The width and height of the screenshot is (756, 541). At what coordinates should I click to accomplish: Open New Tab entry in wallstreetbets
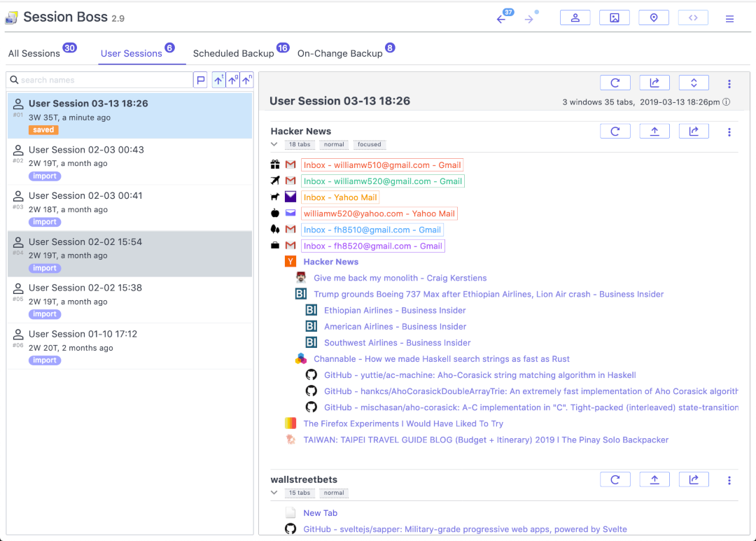(320, 513)
